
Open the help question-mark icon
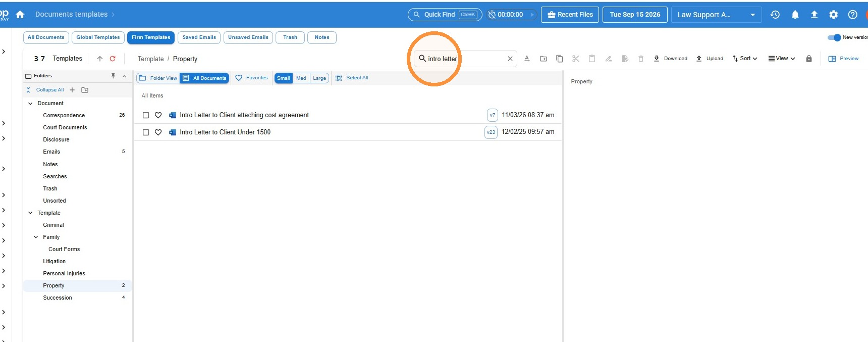852,15
